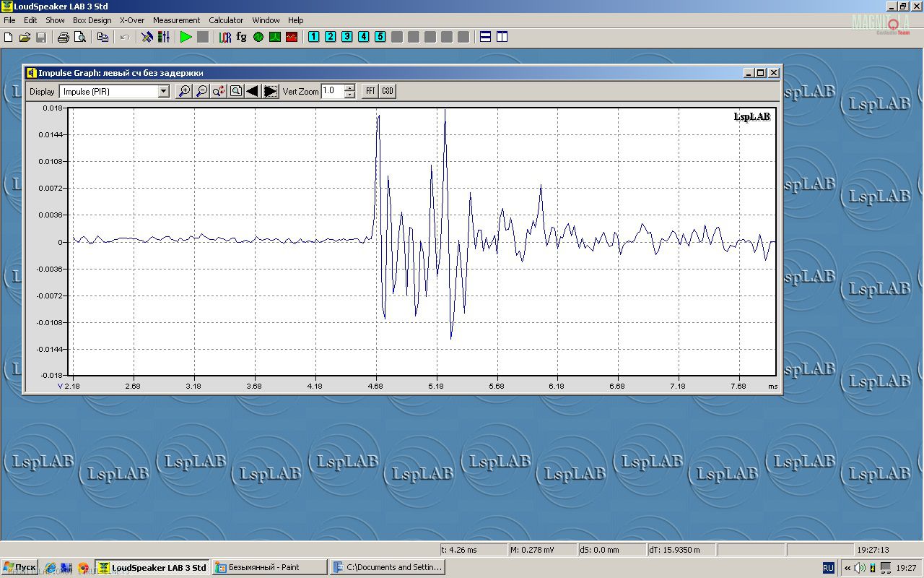The width and height of the screenshot is (924, 578).
Task: Open the X-Over menu
Action: click(132, 20)
